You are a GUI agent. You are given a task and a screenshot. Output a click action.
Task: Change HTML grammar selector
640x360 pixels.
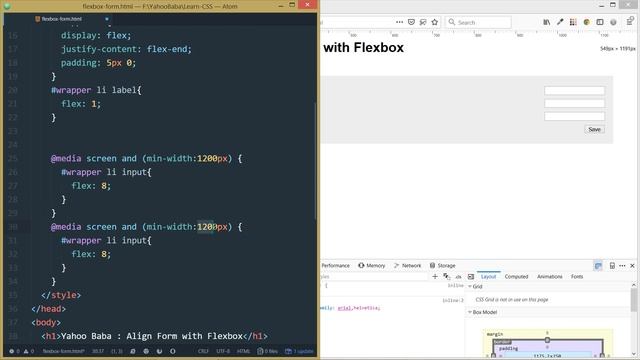pyautogui.click(x=243, y=351)
